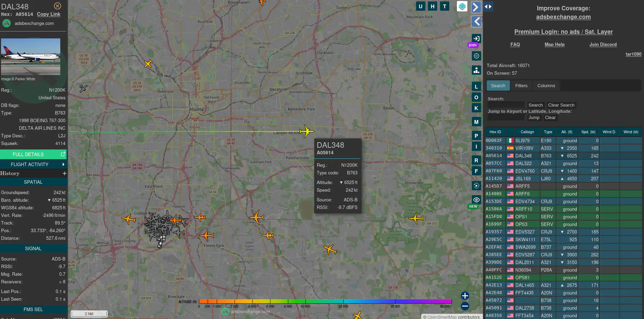Click the orange aircraft above Forest Park

[207, 236]
